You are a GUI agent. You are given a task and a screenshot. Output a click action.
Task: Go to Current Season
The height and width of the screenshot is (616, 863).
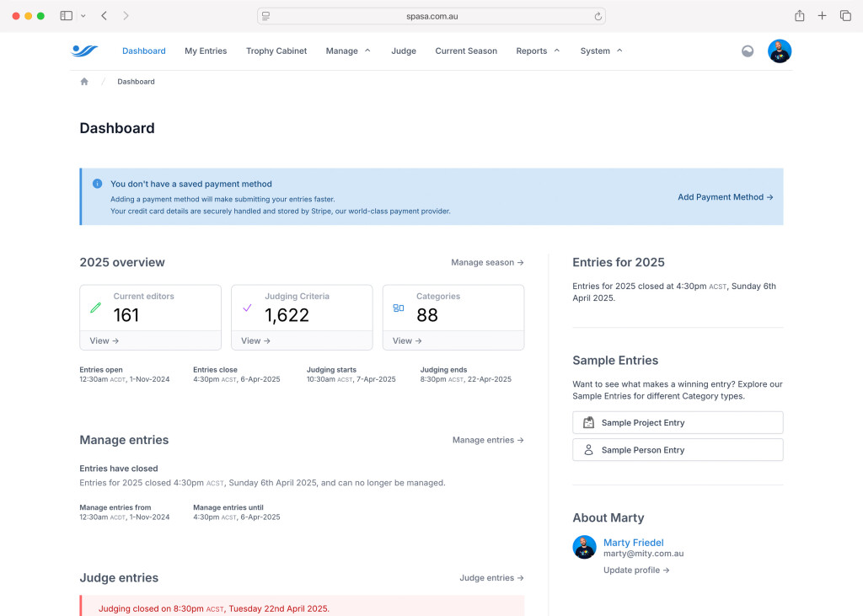click(466, 51)
